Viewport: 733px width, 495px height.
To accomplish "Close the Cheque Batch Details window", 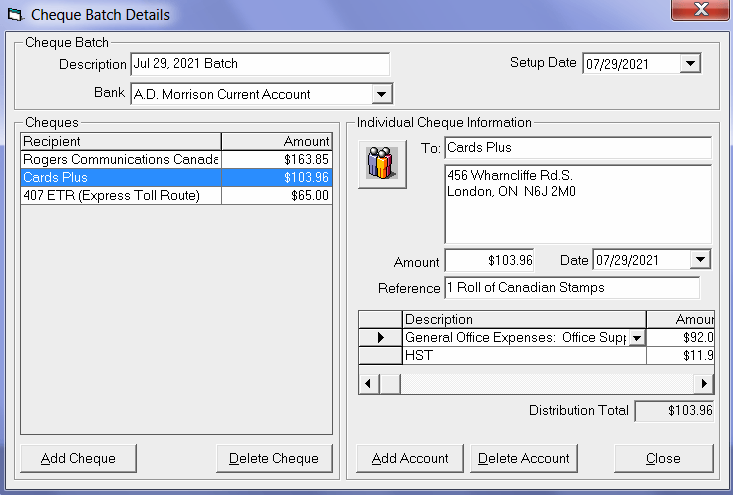I will 700,9.
